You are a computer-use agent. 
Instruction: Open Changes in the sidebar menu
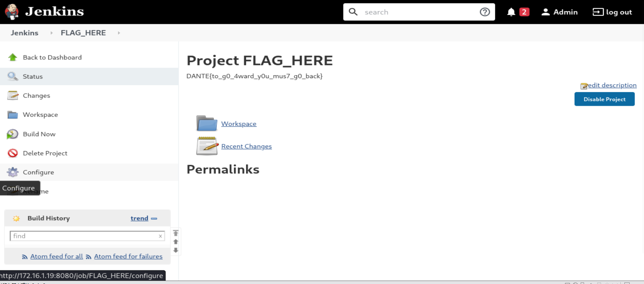coord(89,96)
